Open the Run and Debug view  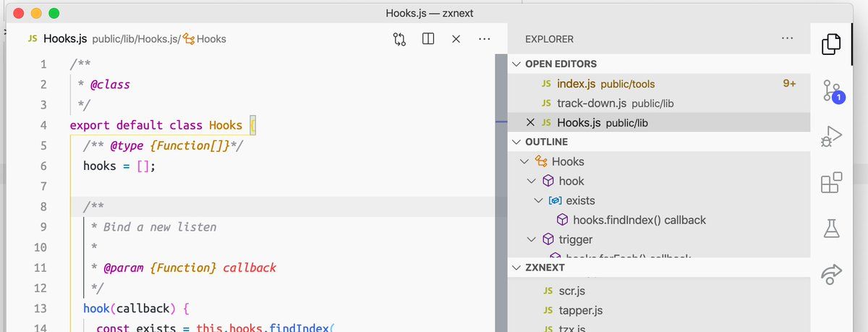click(832, 137)
